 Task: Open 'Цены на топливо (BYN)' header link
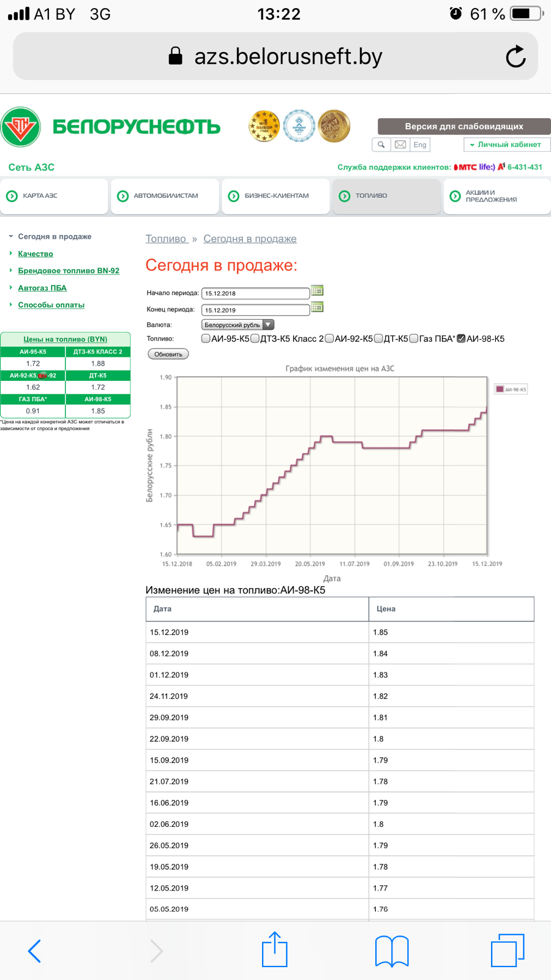click(x=66, y=339)
